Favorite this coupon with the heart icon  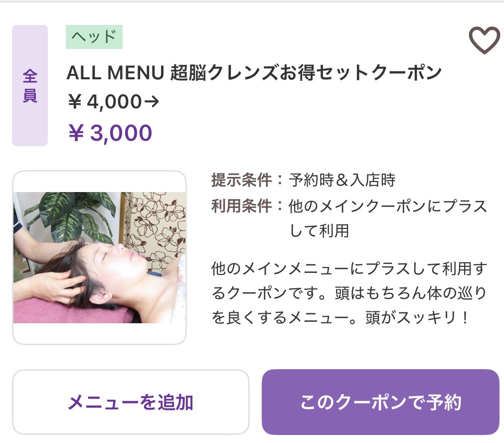coord(484,40)
